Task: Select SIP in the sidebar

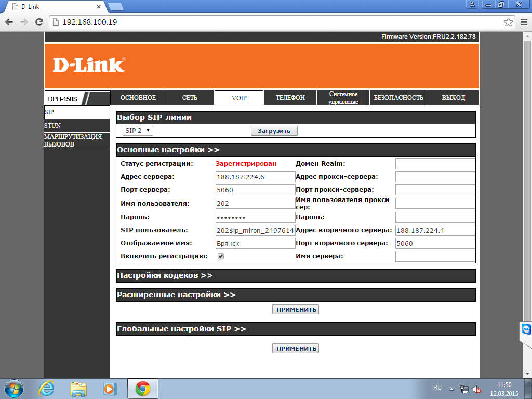Action: click(x=77, y=112)
